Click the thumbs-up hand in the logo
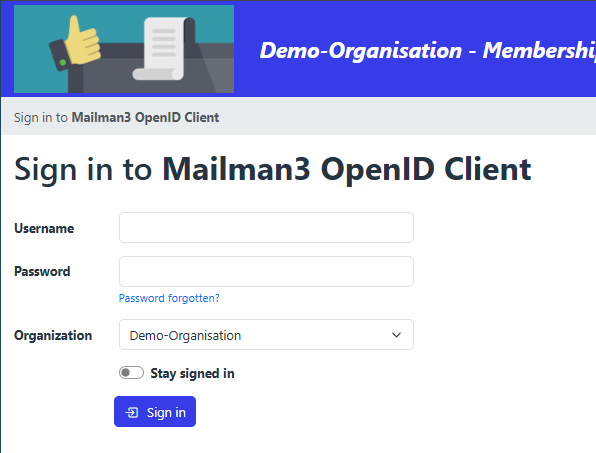 [81, 41]
